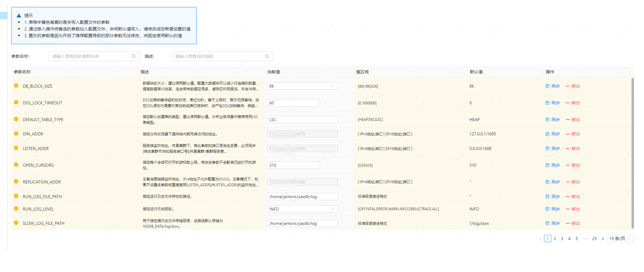
Task: Click the orange check icon beside DDL_LOCK_TIMEOUT
Action: (x=16, y=103)
